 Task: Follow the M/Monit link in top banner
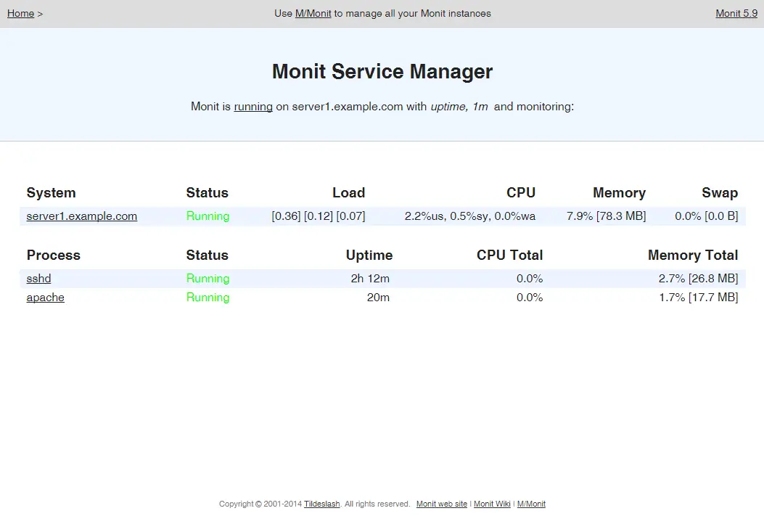[313, 14]
